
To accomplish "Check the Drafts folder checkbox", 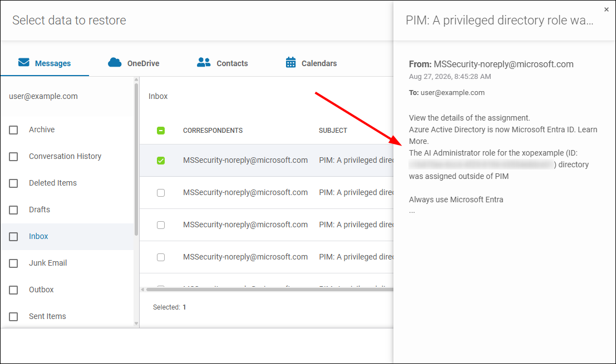I will coord(13,210).
